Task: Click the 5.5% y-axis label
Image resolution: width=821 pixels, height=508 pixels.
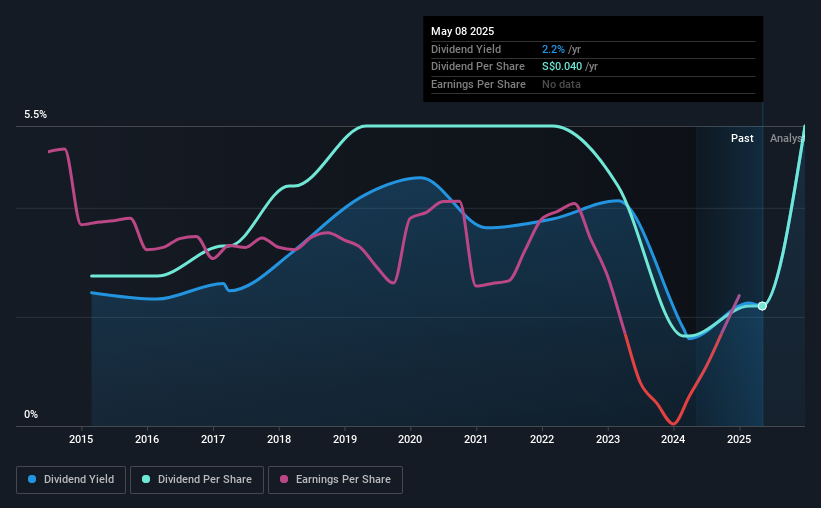Action: pyautogui.click(x=36, y=114)
